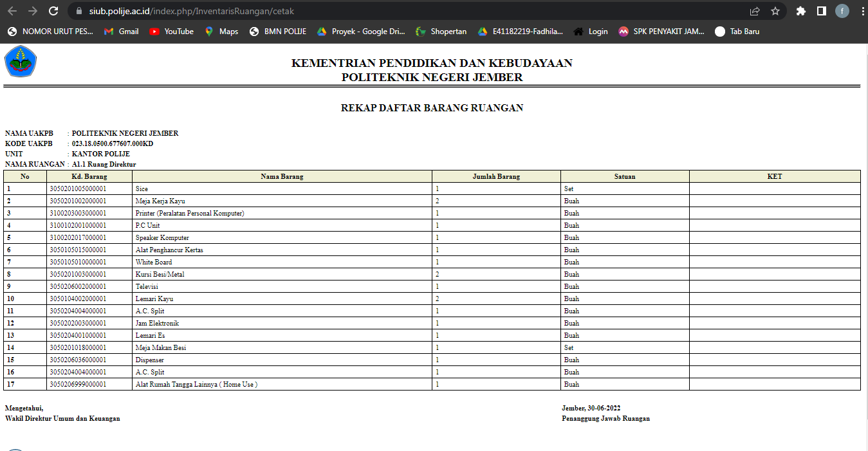
Task: Click the share page icon
Action: click(755, 11)
